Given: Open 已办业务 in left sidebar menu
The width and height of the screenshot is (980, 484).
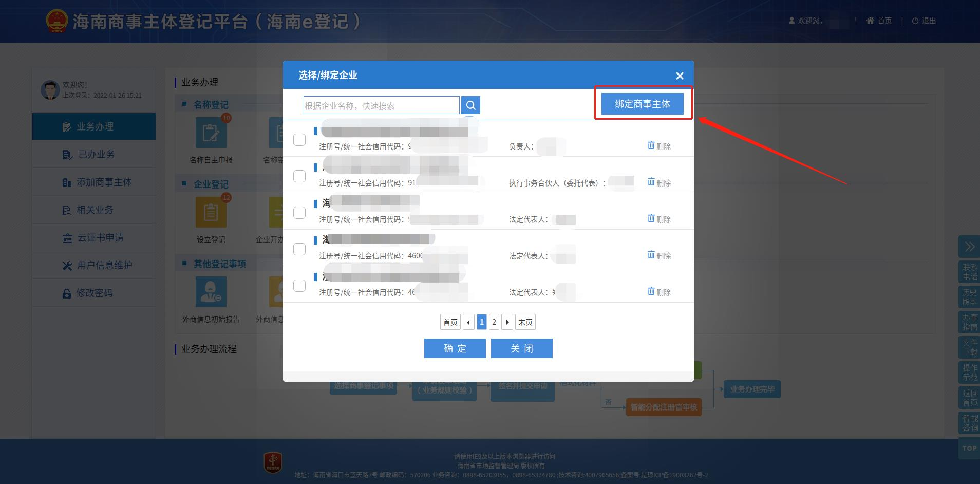Looking at the screenshot, I should (96, 154).
